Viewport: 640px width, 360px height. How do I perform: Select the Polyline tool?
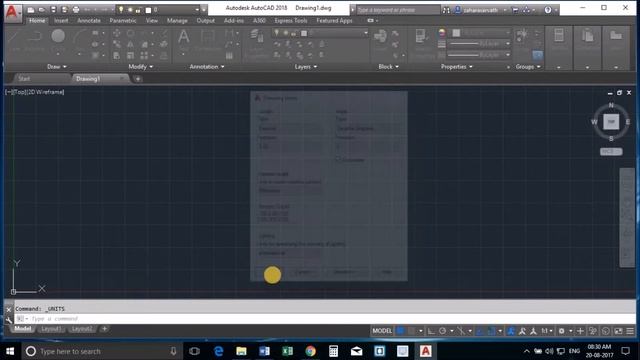[x=35, y=40]
